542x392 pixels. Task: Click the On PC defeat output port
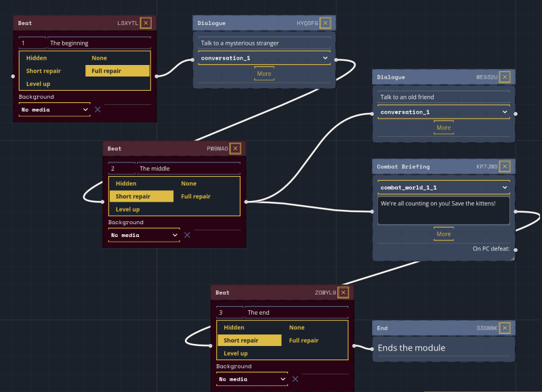tap(516, 250)
